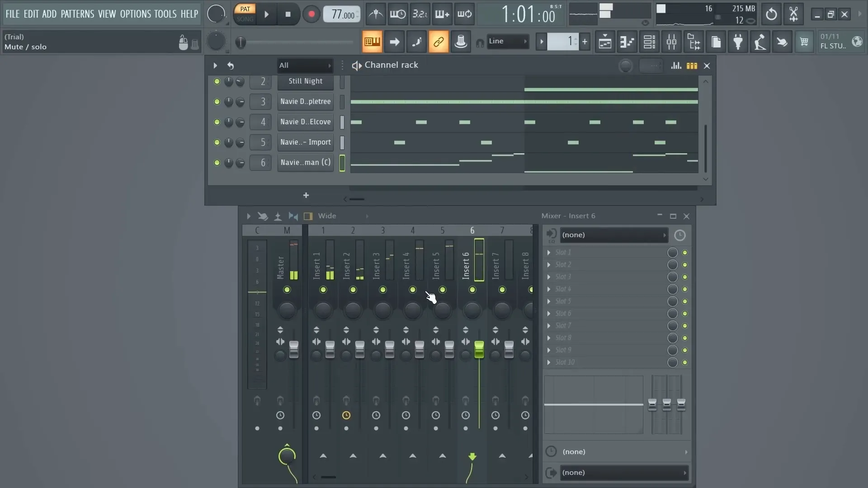Click the main pitch slider handle
The image size is (868, 488).
pyautogui.click(x=241, y=42)
